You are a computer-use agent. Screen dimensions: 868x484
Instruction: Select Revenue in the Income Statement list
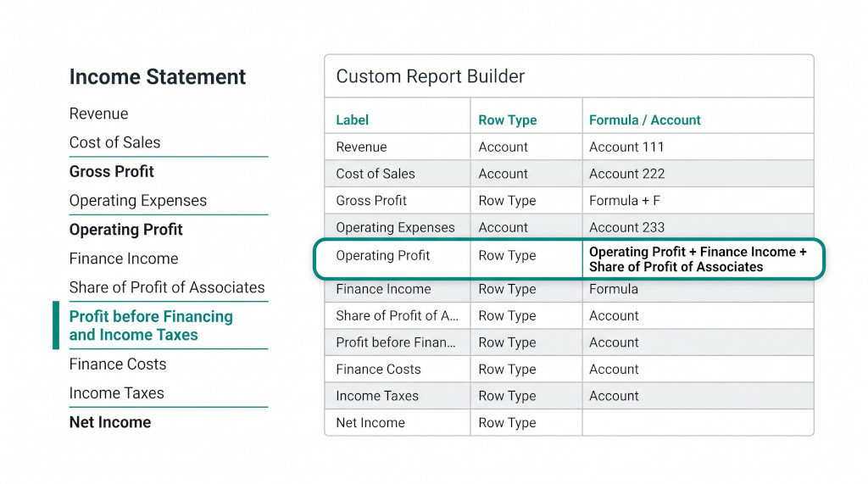pyautogui.click(x=98, y=114)
